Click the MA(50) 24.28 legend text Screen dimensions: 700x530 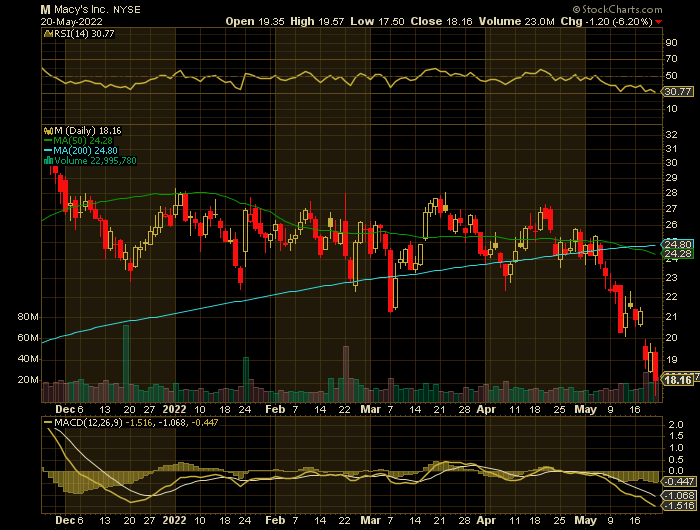(x=83, y=141)
